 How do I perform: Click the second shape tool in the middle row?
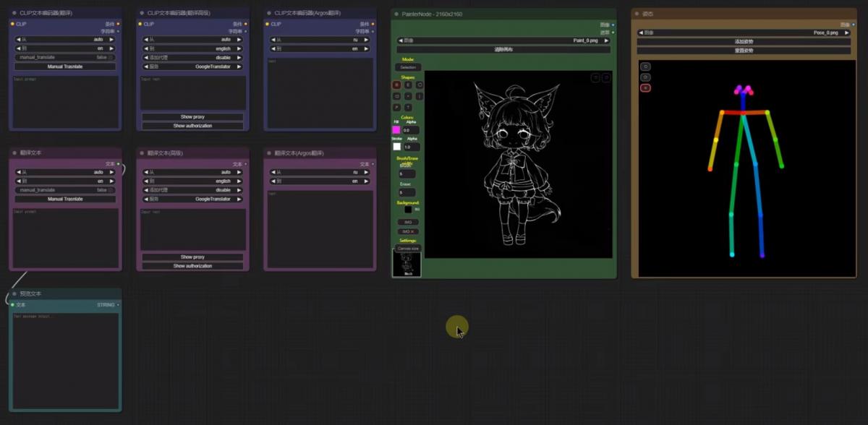point(408,95)
